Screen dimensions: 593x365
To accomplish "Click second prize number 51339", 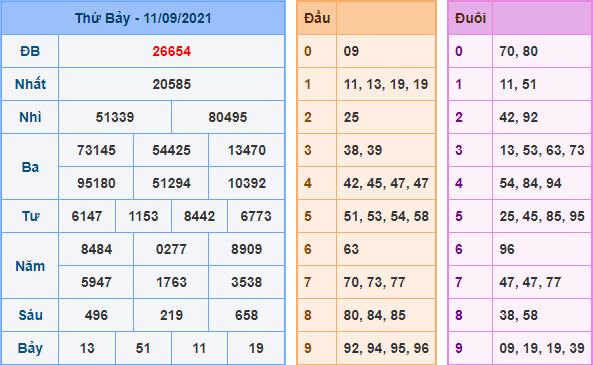I will [115, 117].
